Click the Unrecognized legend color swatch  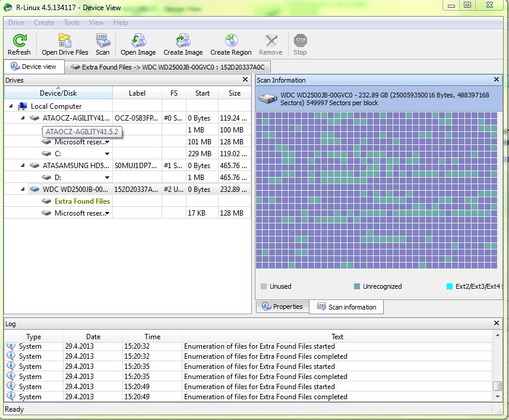point(357,286)
